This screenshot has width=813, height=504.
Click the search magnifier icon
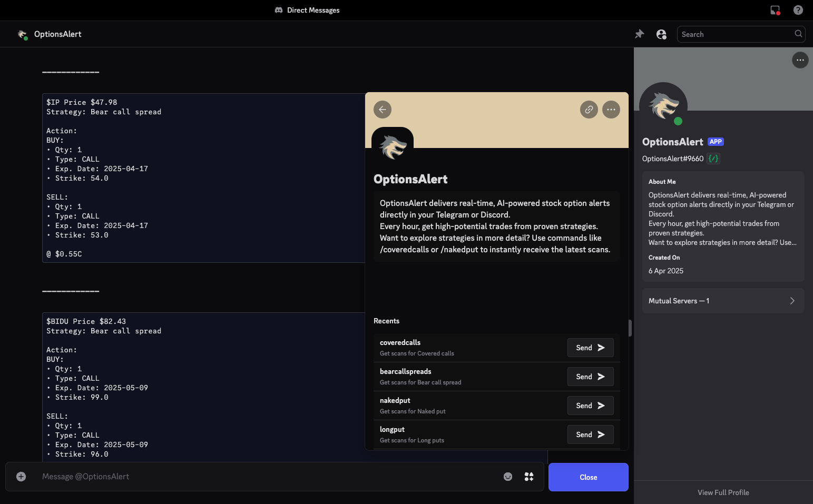[798, 34]
